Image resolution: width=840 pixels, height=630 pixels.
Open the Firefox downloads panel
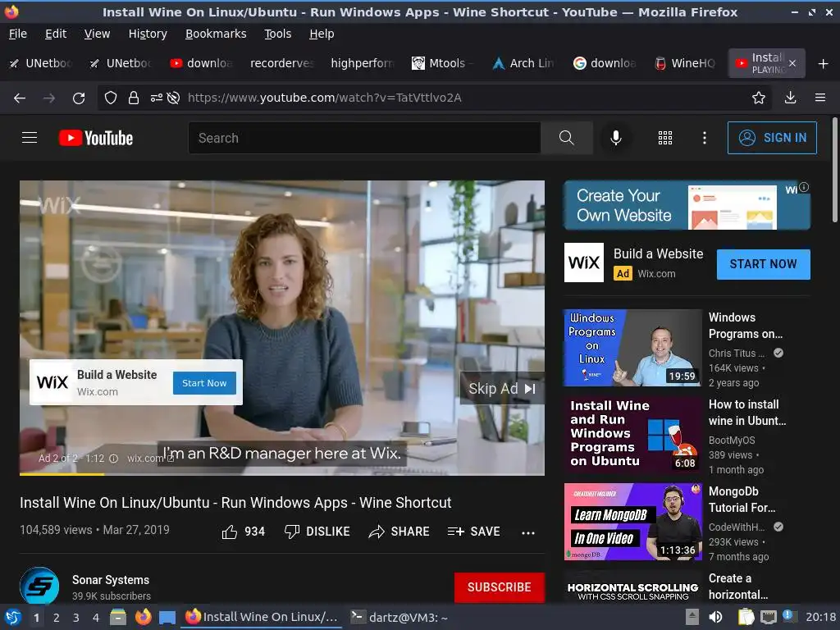(790, 98)
